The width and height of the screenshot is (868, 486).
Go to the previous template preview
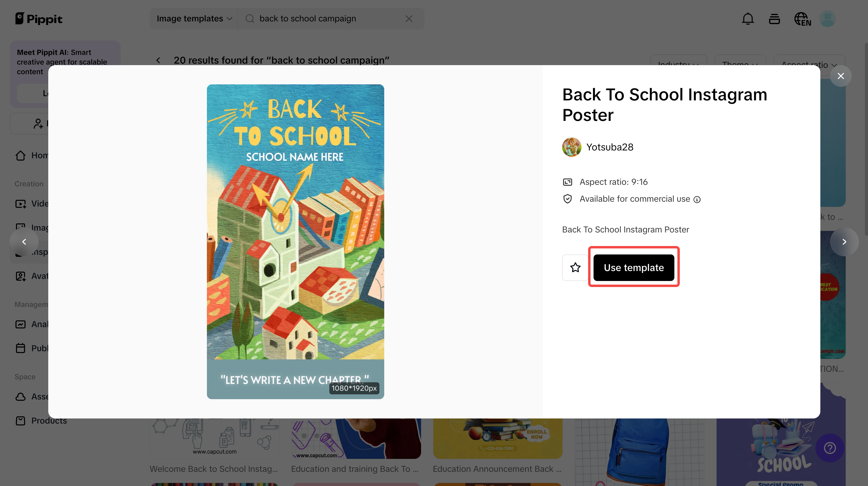tap(24, 241)
